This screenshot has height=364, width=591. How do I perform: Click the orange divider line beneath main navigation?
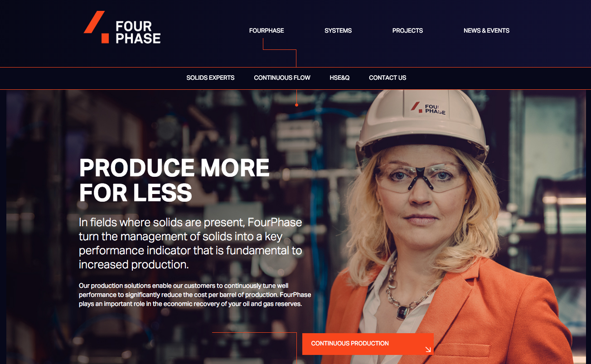coord(295,68)
